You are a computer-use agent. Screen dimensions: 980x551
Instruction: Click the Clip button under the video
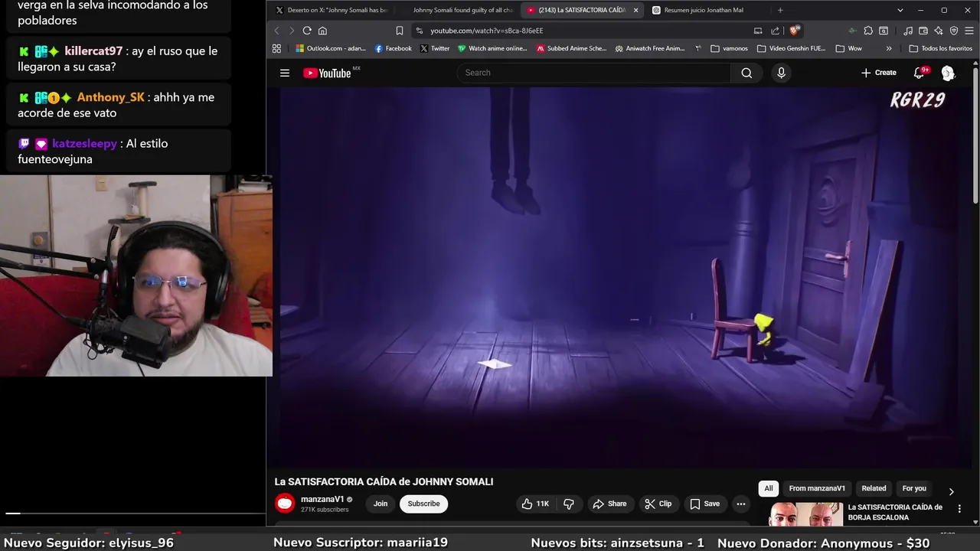(658, 504)
